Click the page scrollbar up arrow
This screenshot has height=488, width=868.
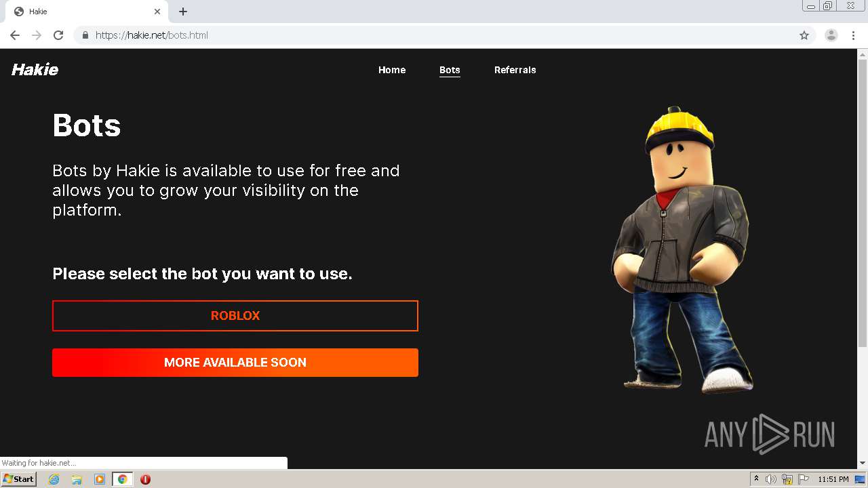tap(863, 54)
